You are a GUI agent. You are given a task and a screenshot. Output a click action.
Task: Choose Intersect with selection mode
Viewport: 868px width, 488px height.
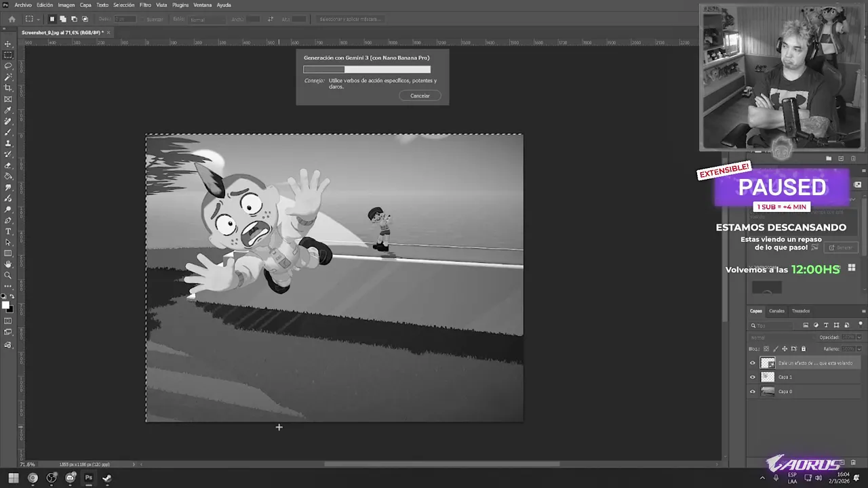point(85,19)
